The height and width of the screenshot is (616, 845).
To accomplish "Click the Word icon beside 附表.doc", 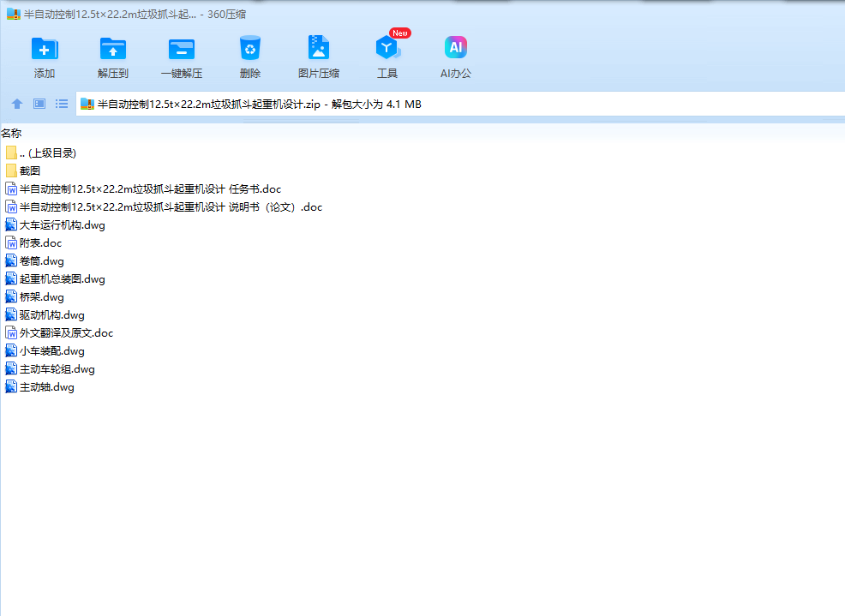I will 11,243.
